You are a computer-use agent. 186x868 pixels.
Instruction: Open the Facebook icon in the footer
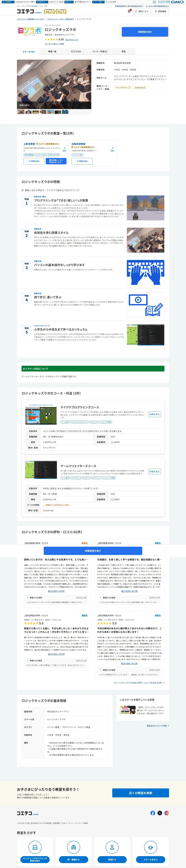click(153, 813)
